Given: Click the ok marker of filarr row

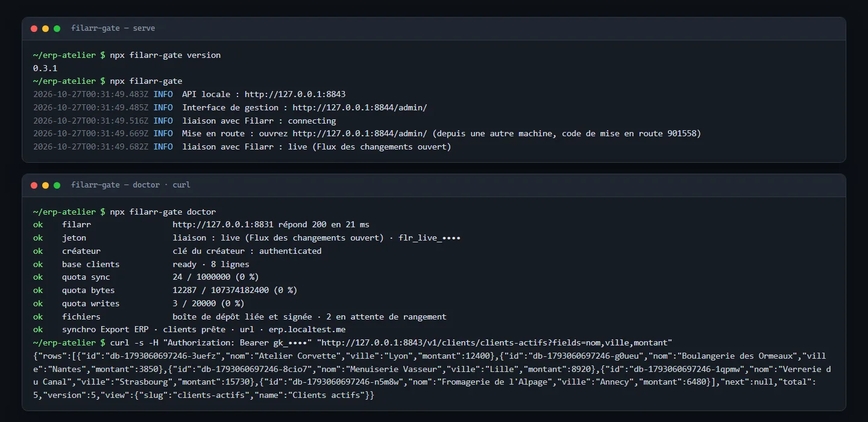Looking at the screenshot, I should pyautogui.click(x=38, y=225).
